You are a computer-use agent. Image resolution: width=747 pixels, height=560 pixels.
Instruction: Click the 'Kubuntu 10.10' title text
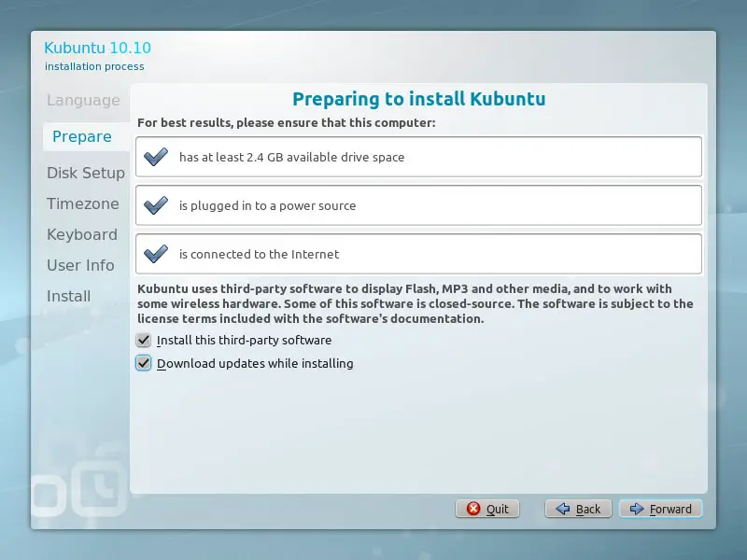(x=98, y=48)
